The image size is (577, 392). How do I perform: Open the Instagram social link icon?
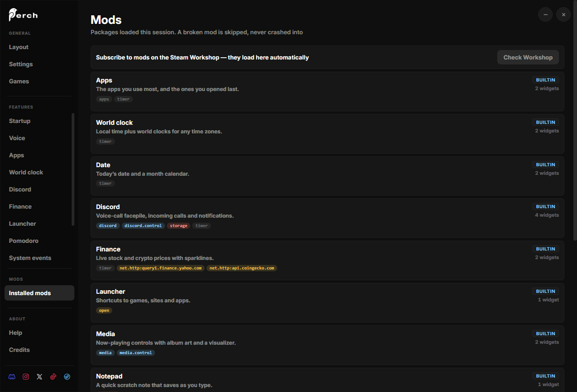pyautogui.click(x=26, y=377)
